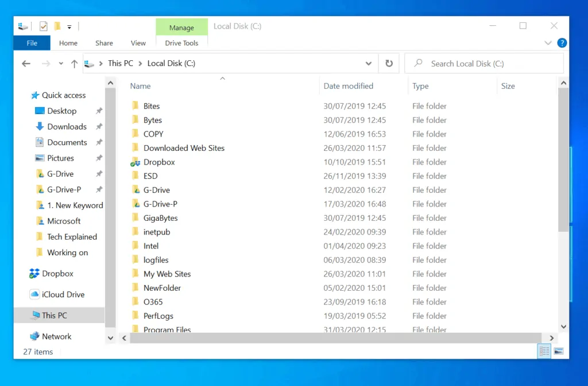Click the up one level arrow
This screenshot has width=588, height=386.
pyautogui.click(x=74, y=64)
